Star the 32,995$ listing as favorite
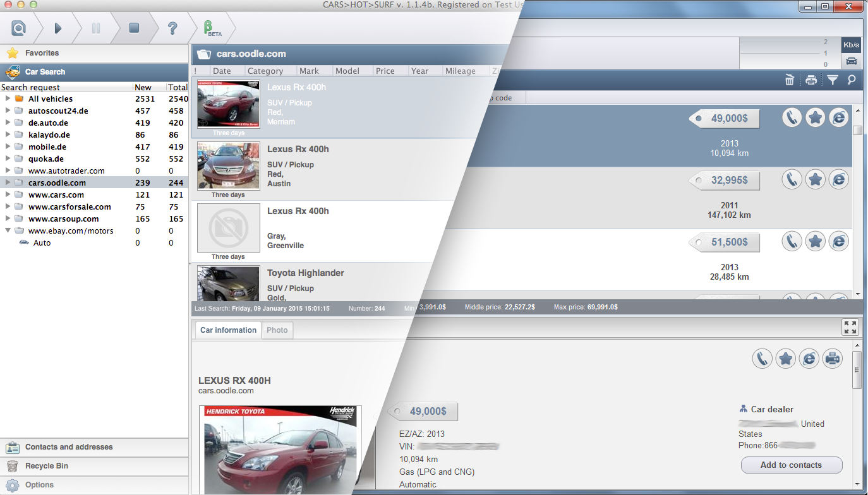868x495 pixels. coord(816,179)
